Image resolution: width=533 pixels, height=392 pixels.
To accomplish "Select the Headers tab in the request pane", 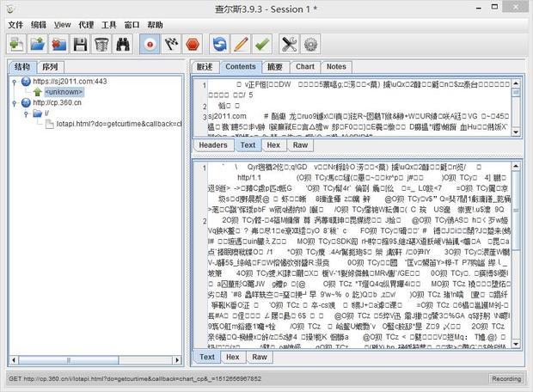I will click(x=213, y=145).
